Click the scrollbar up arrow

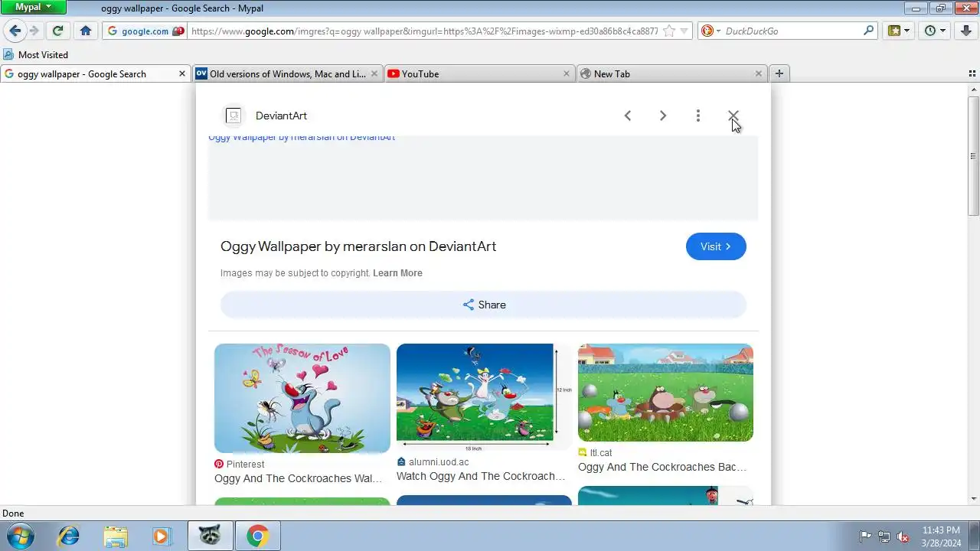point(974,89)
